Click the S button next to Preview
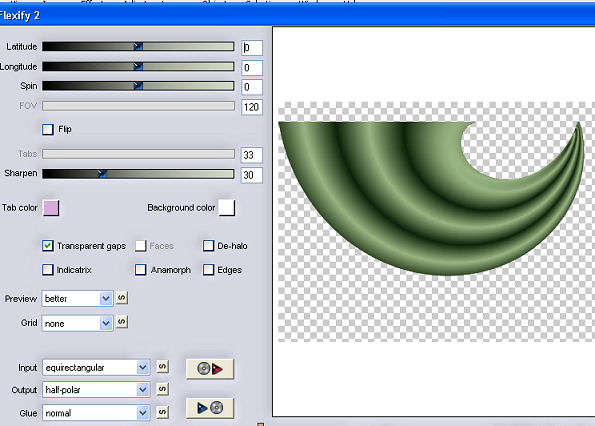 [x=121, y=298]
